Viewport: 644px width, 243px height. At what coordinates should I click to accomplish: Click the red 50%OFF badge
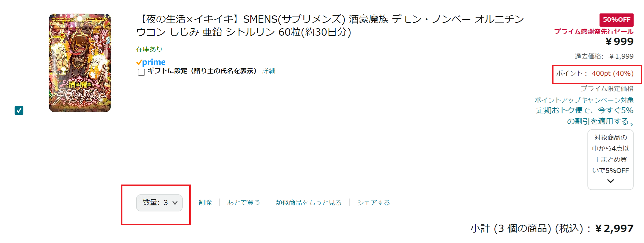point(616,20)
